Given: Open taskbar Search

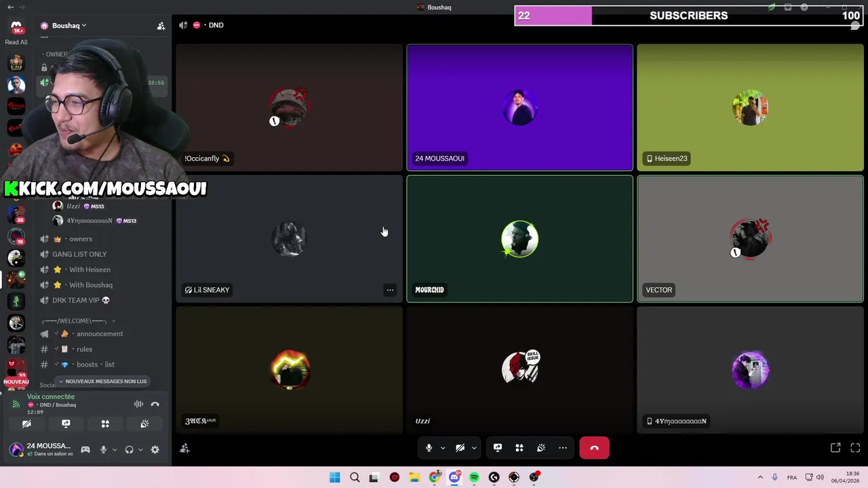Looking at the screenshot, I should [x=355, y=477].
